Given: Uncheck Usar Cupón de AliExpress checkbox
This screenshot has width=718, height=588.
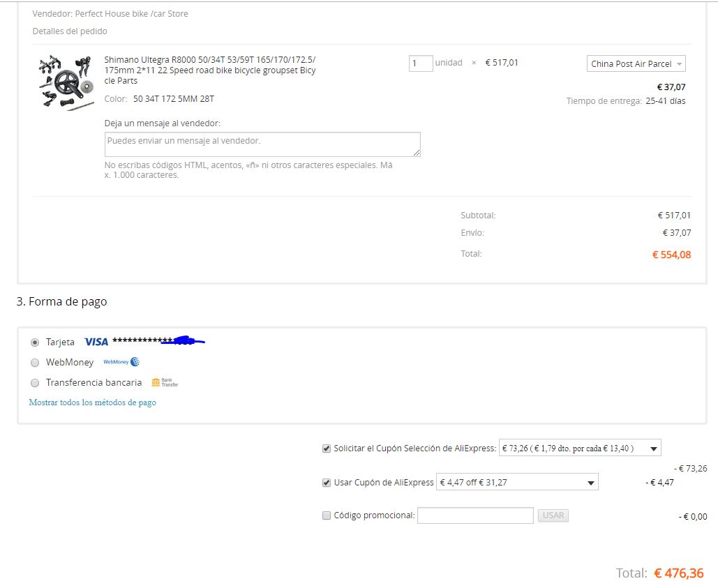Looking at the screenshot, I should 327,483.
